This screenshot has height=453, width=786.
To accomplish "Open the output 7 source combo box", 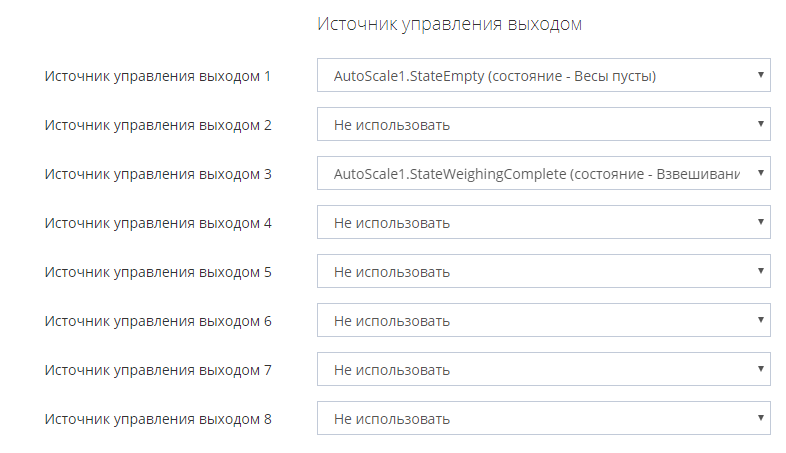I will point(543,369).
